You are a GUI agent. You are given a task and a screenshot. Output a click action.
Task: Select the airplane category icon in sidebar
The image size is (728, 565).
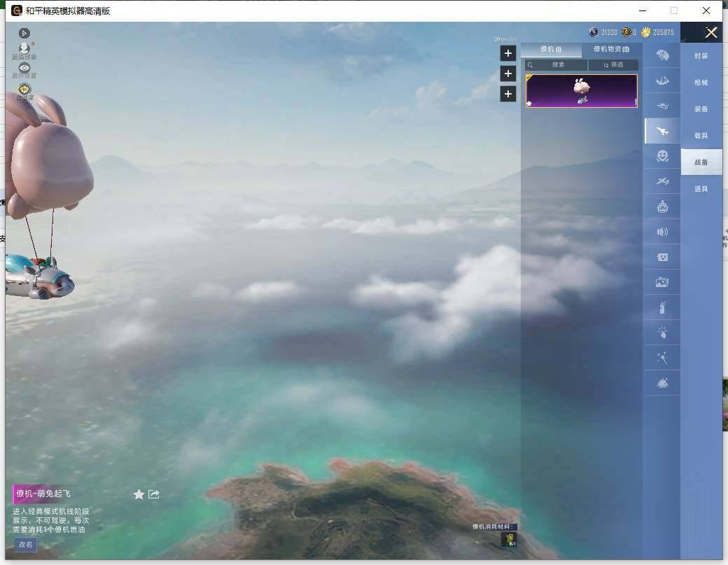[662, 131]
